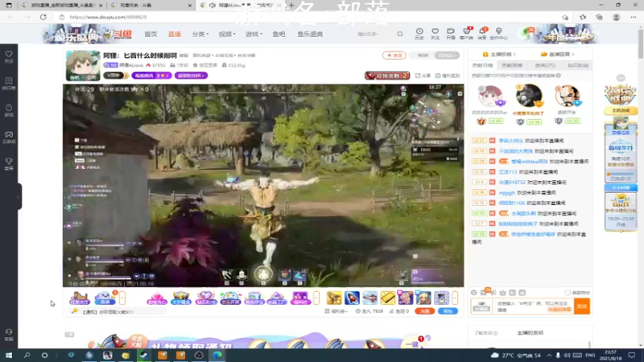Send the gold bar gift icon
644x362 pixels.
point(387,298)
